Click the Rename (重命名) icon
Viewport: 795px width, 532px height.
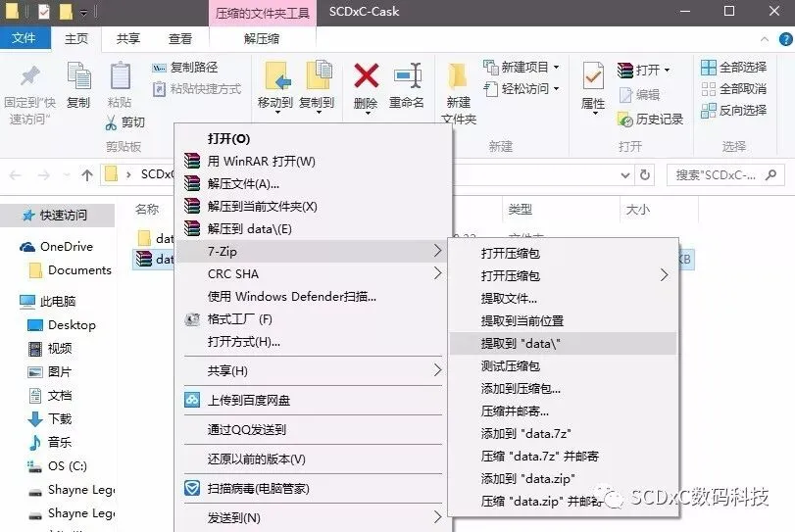[x=407, y=75]
